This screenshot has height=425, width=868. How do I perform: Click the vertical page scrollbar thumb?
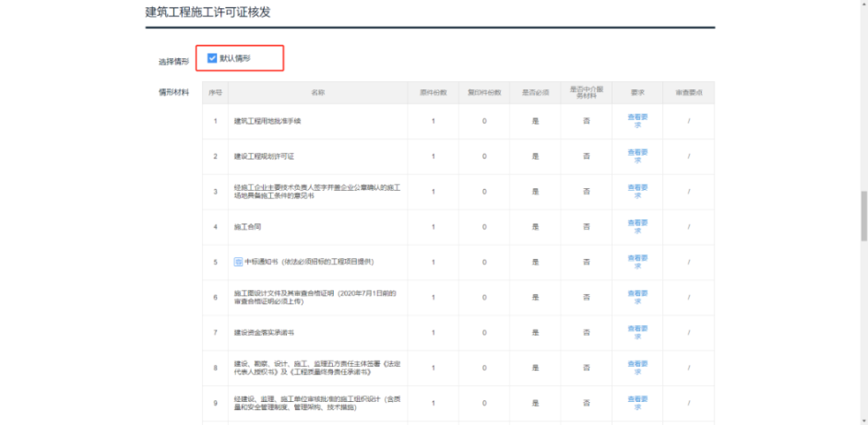click(x=862, y=212)
